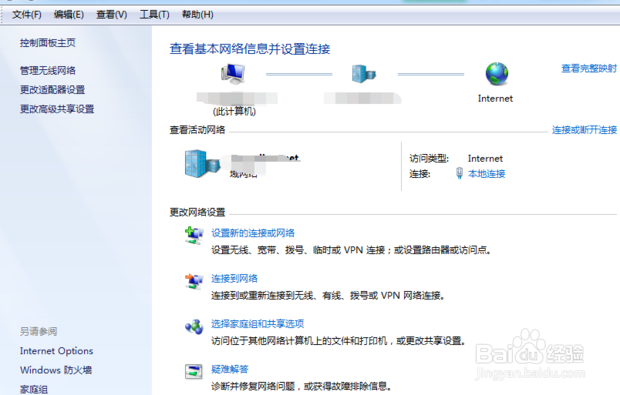The image size is (620, 395).
Task: Open 疑难解答 troubleshooting link
Action: pyautogui.click(x=230, y=369)
